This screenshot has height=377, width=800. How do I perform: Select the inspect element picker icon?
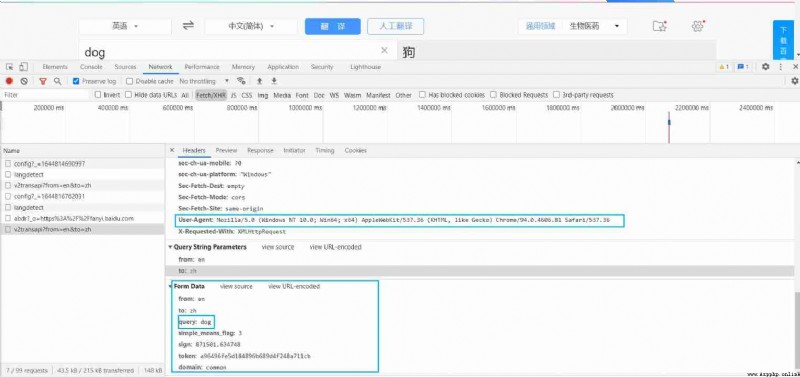point(10,67)
